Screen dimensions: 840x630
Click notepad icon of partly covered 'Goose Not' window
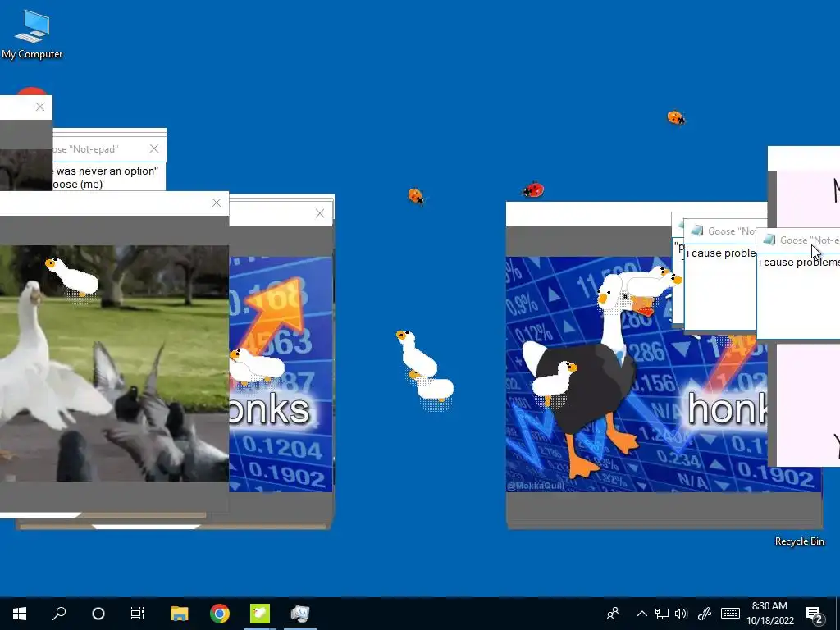point(697,231)
